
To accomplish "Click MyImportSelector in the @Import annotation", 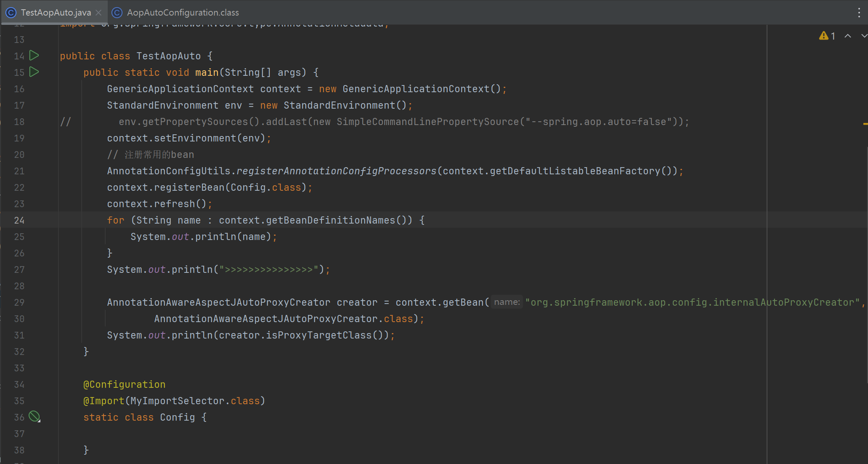I will (177, 401).
